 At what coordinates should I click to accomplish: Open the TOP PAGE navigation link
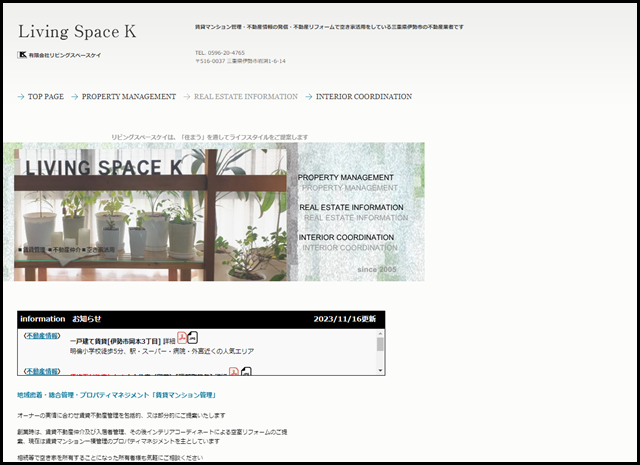tap(46, 97)
